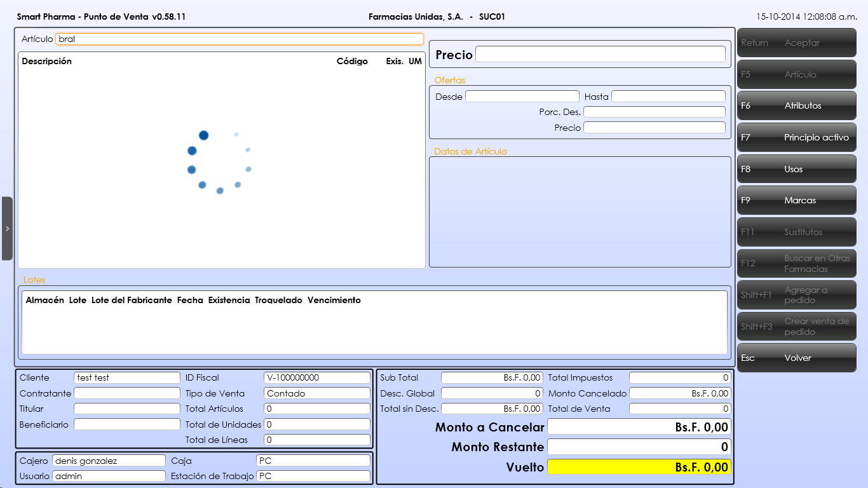Viewport: 868px width, 488px height.
Task: Click the Lote del Fabricante column header
Action: click(132, 300)
